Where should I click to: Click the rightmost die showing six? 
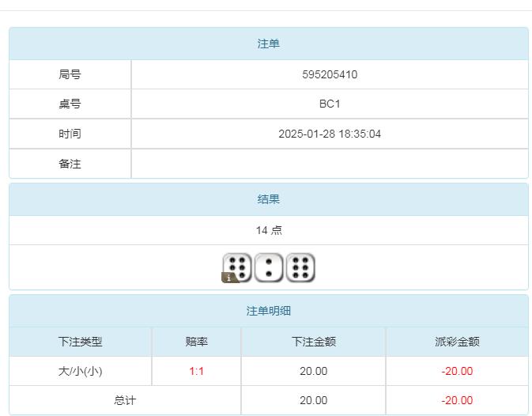[x=300, y=267]
